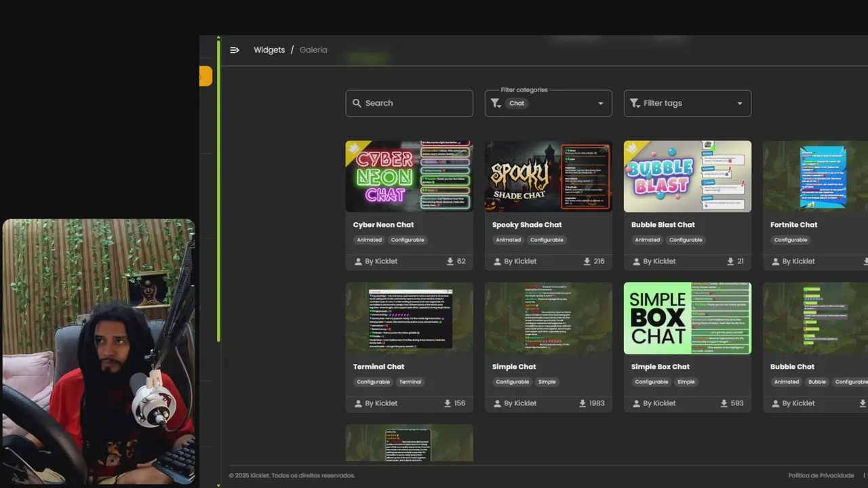Click the Cyber Neon Chat title

click(383, 225)
